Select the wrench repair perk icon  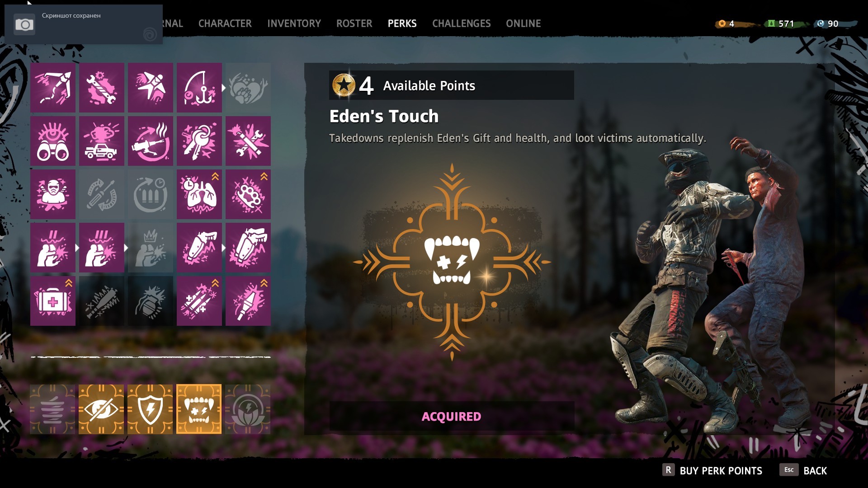(x=102, y=88)
